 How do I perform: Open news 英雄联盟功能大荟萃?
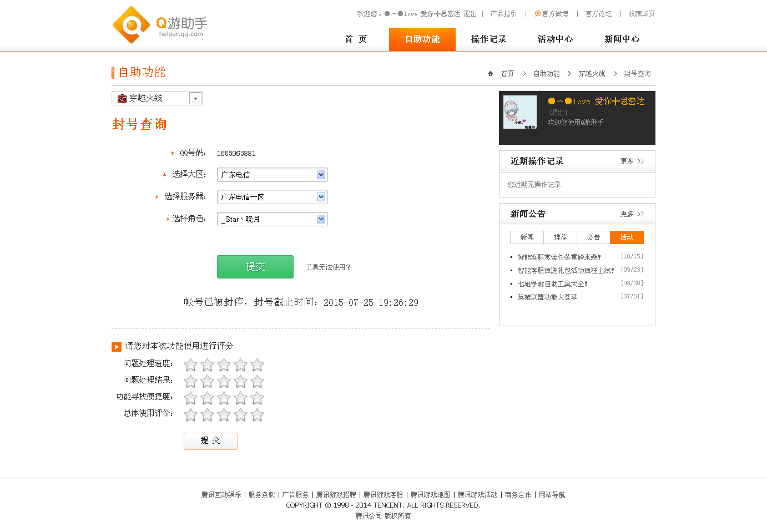pyautogui.click(x=547, y=297)
